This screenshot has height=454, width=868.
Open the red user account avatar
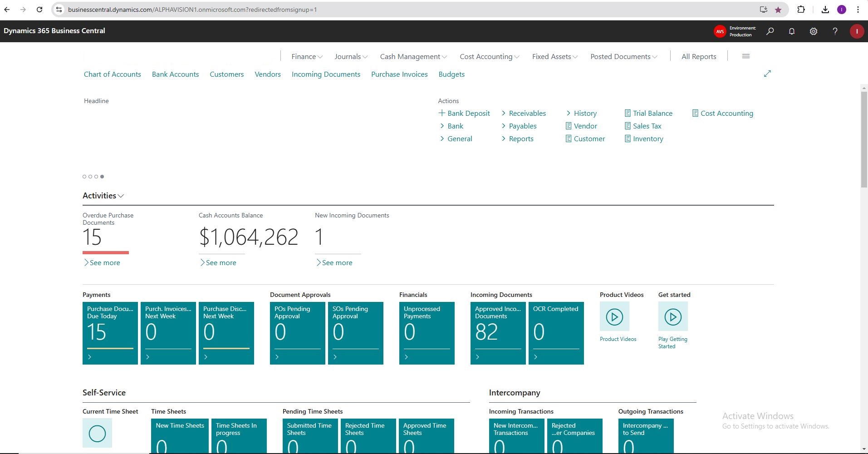[857, 31]
